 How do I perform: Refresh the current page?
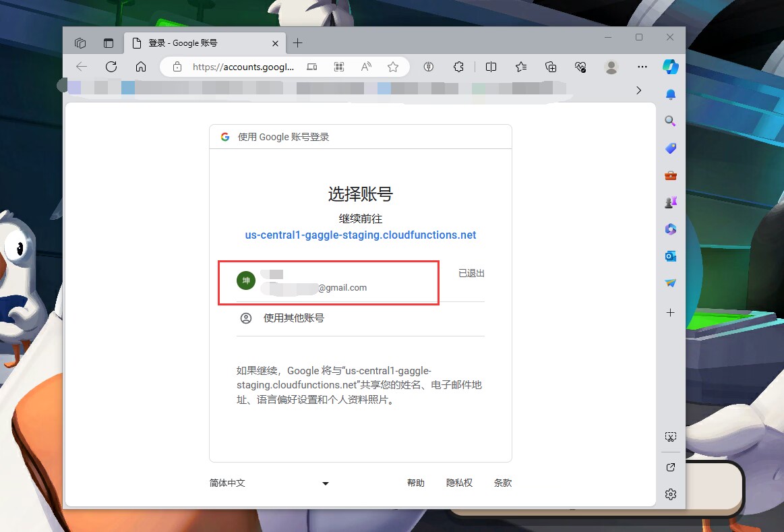coord(111,67)
